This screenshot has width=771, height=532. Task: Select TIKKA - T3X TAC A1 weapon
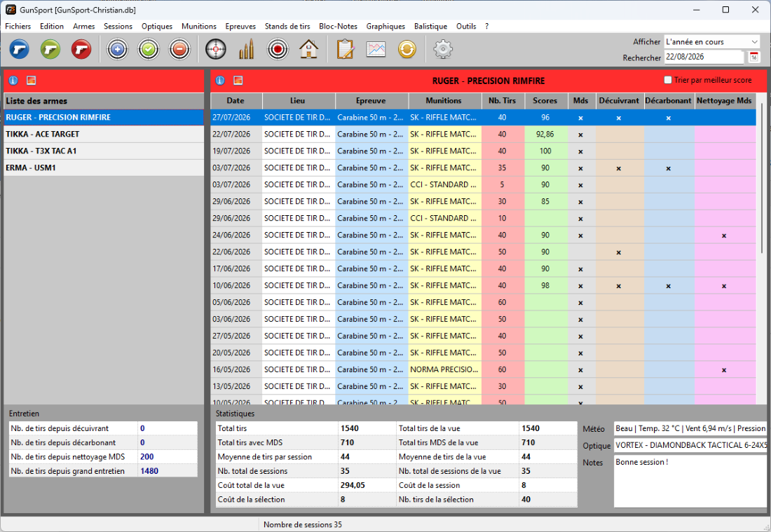click(104, 151)
